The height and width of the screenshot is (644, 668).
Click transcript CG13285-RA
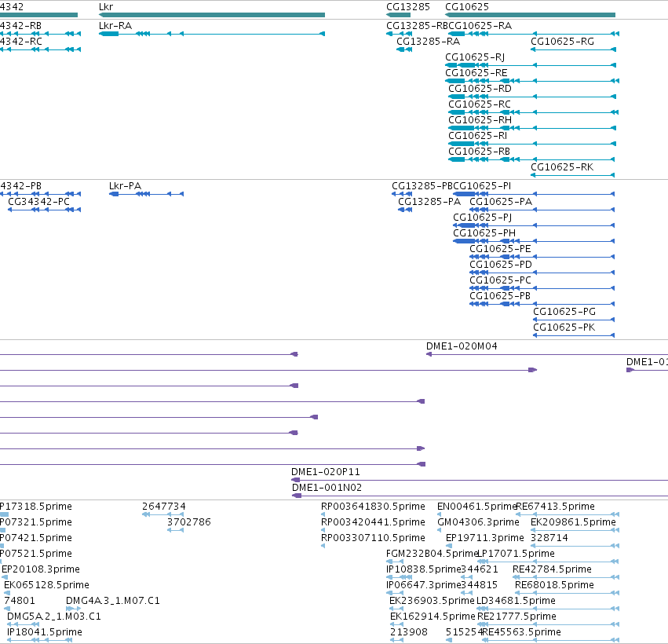tap(404, 49)
